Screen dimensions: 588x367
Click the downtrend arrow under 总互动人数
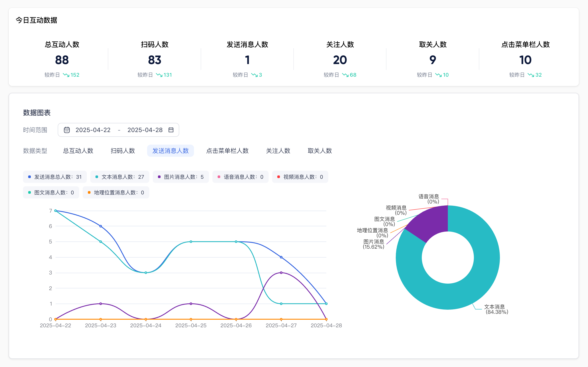[x=66, y=75]
